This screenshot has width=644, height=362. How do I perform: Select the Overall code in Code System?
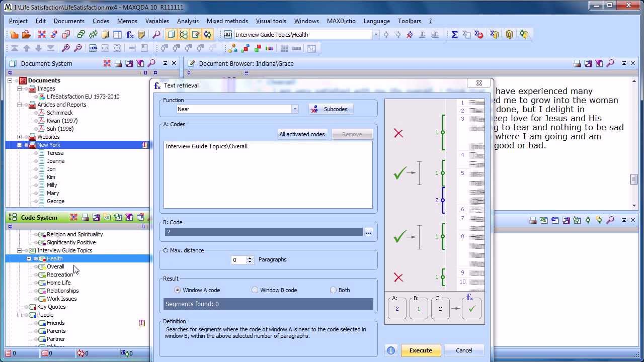coord(55,266)
